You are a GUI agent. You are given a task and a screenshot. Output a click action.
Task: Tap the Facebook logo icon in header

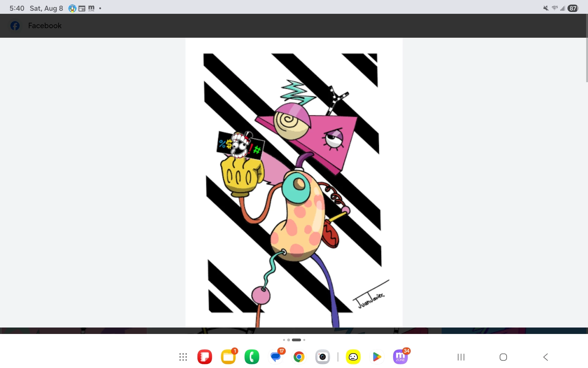click(x=15, y=26)
